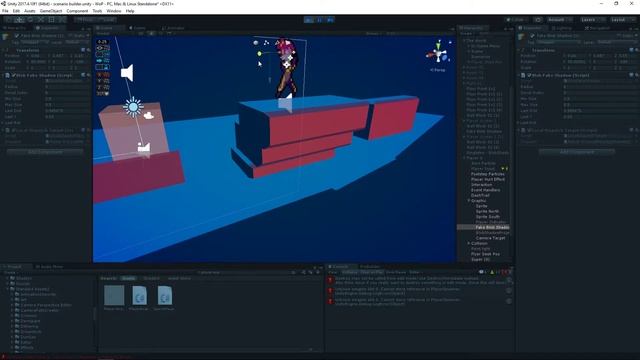
Task: Click Add Component in right Inspector
Action: coord(576,152)
